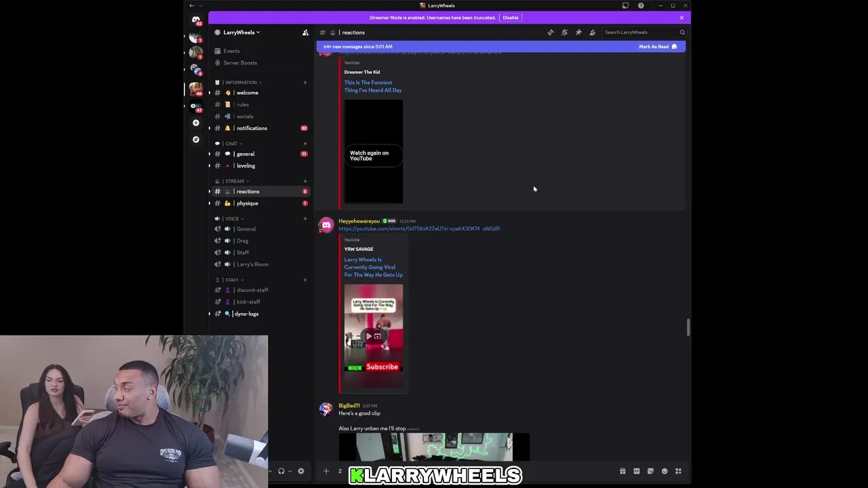Screen dimensions: 868x488
Task: Collapse the CHAT category
Action: pos(233,144)
